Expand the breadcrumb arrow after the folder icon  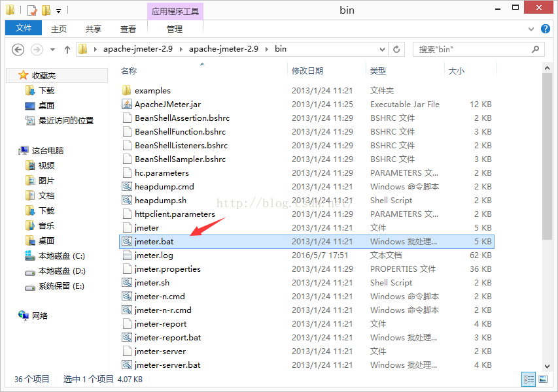tap(96, 49)
